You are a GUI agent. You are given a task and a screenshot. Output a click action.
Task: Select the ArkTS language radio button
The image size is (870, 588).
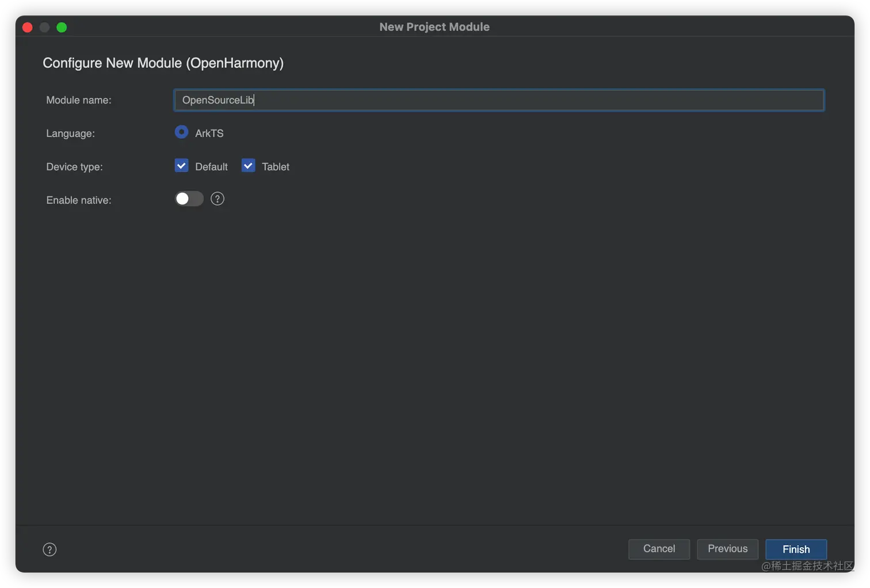pos(181,132)
